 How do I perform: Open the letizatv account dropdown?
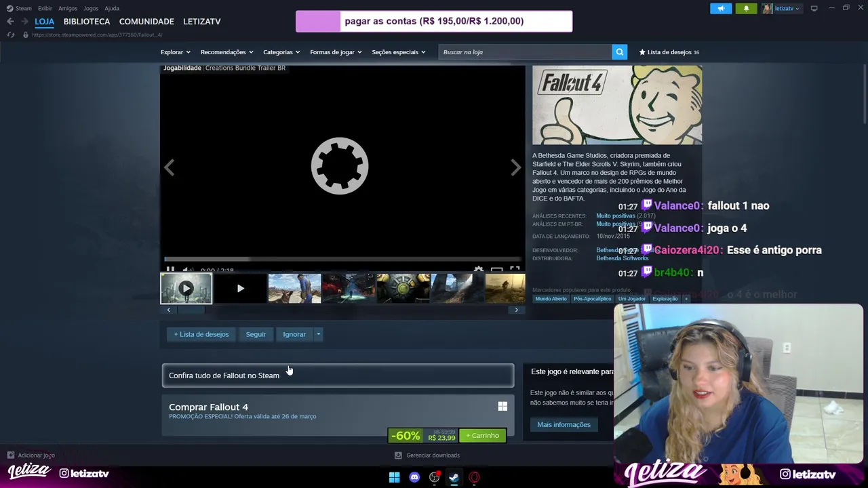coord(781,8)
